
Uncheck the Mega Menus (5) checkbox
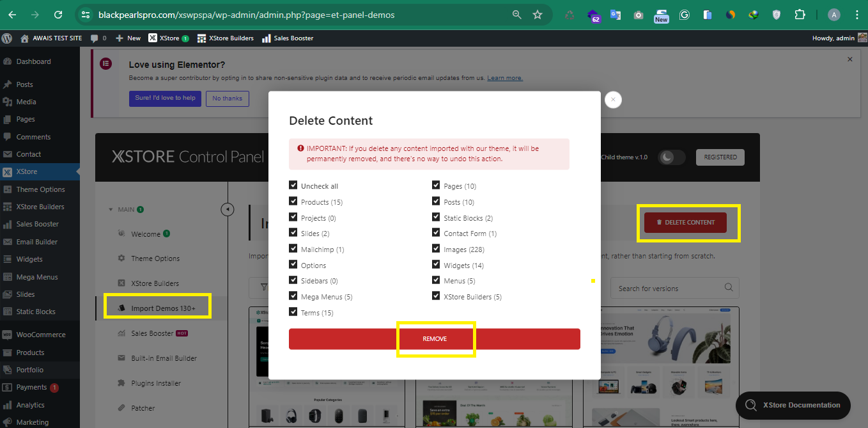point(293,296)
